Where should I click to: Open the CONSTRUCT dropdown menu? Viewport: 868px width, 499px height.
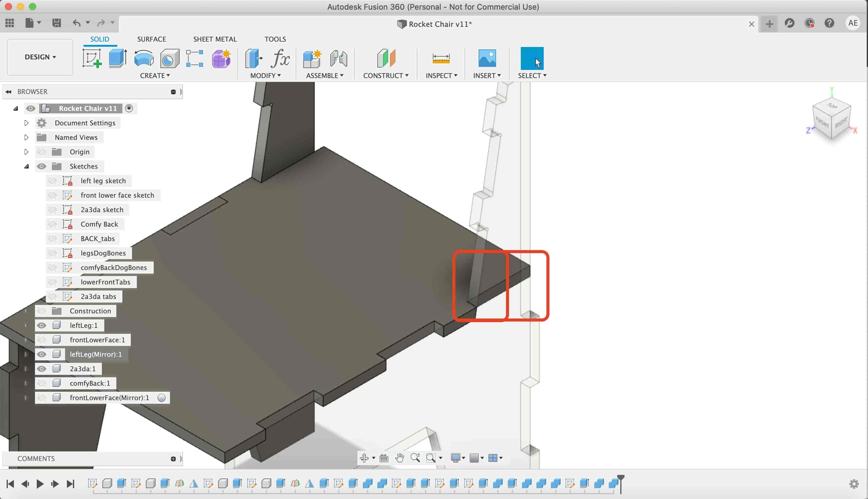click(x=386, y=75)
